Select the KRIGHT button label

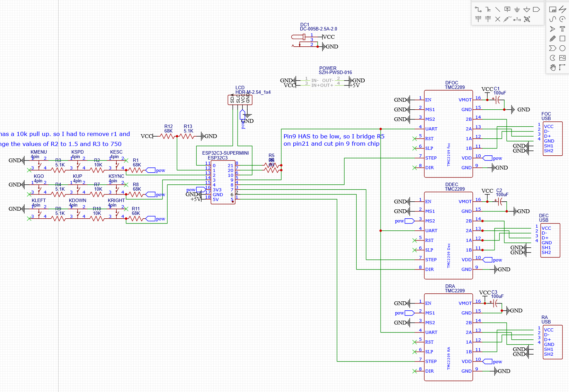point(116,203)
